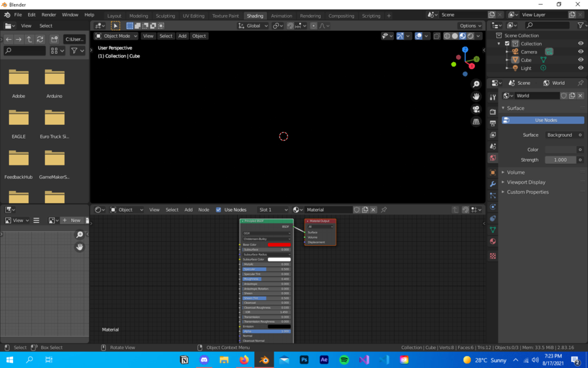The image size is (588, 368).
Task: Open the Object properties tab icon
Action: pos(493,173)
